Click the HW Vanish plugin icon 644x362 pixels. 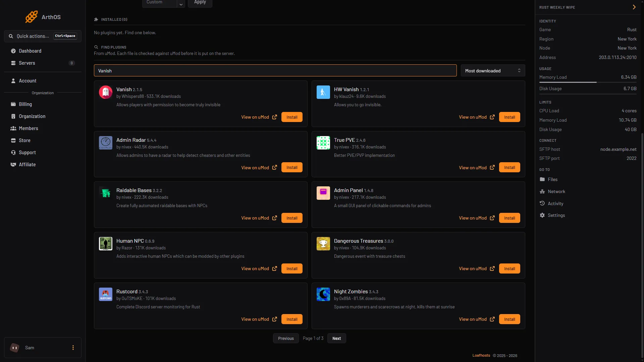pyautogui.click(x=323, y=92)
